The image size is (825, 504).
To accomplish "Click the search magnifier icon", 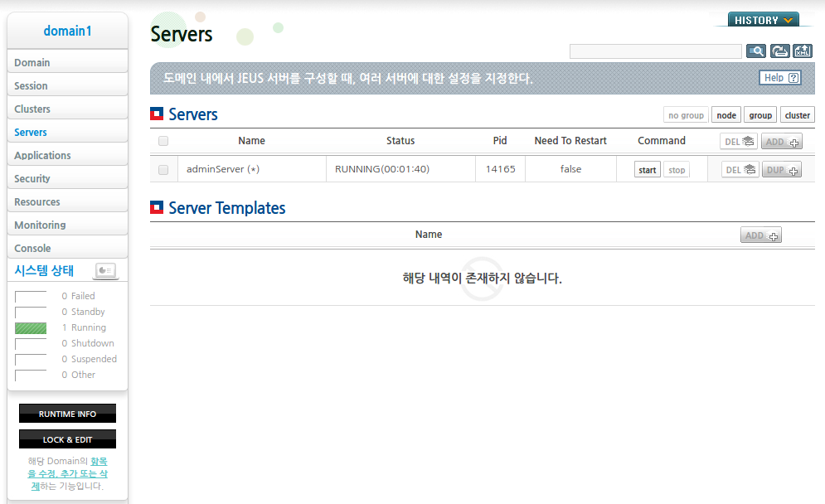I will pos(756,51).
